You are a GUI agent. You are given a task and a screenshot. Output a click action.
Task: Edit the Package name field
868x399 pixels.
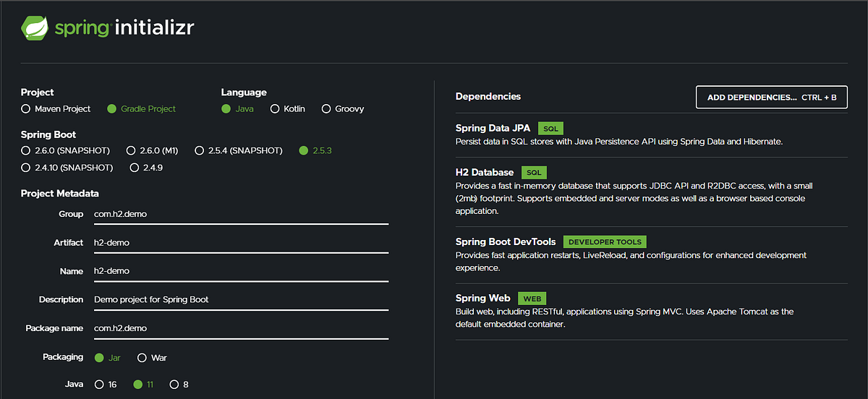point(241,328)
